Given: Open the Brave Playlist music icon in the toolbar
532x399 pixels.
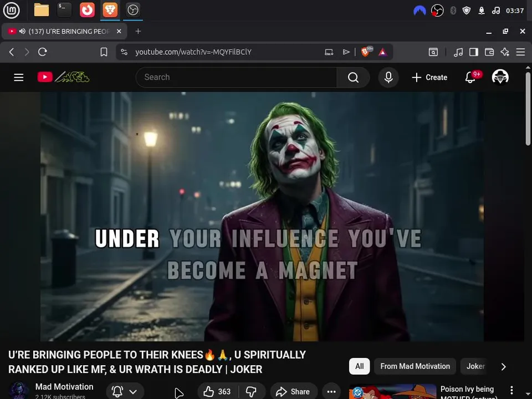Looking at the screenshot, I should [458, 52].
